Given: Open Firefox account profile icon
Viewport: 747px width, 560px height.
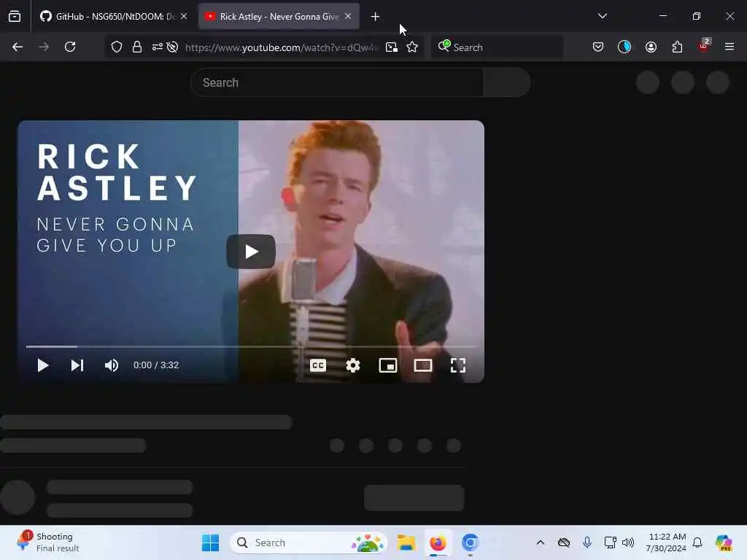Looking at the screenshot, I should click(651, 47).
